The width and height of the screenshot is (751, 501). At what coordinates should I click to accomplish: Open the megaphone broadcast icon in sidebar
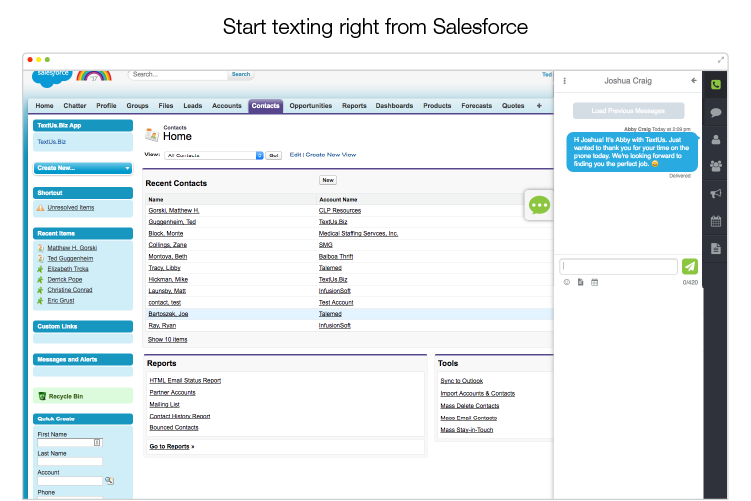coord(716,194)
